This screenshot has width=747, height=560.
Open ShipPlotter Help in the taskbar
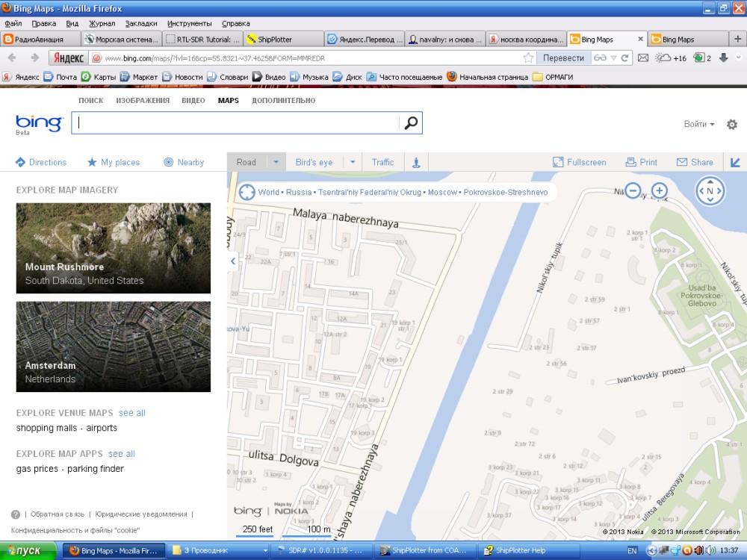528,550
